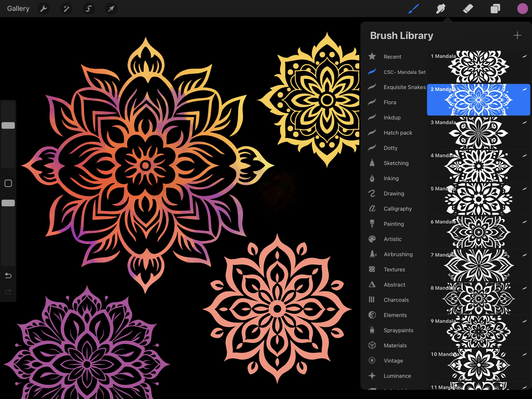
Task: Add a new brush with plus
Action: click(x=517, y=35)
